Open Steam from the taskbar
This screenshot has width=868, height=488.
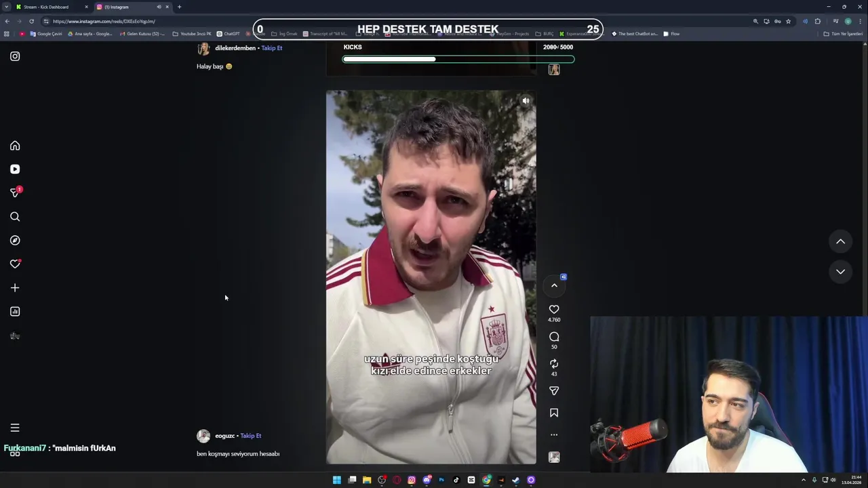coord(516,480)
